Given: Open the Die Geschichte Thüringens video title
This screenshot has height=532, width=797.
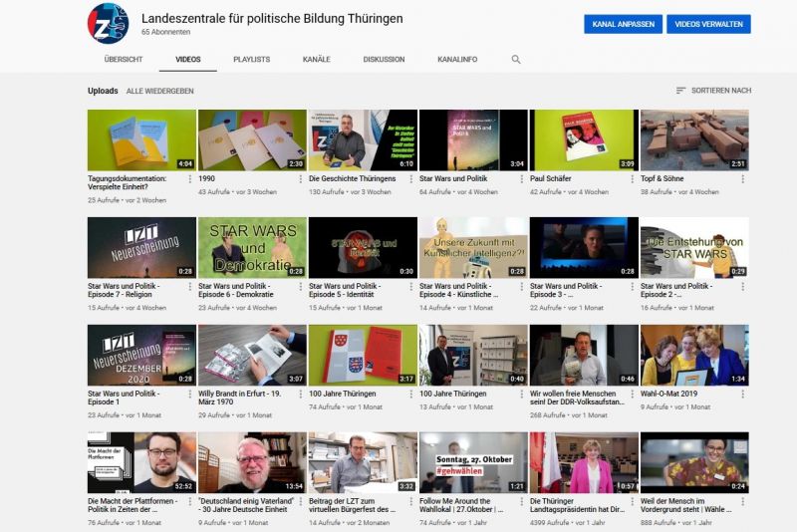Looking at the screenshot, I should (353, 179).
